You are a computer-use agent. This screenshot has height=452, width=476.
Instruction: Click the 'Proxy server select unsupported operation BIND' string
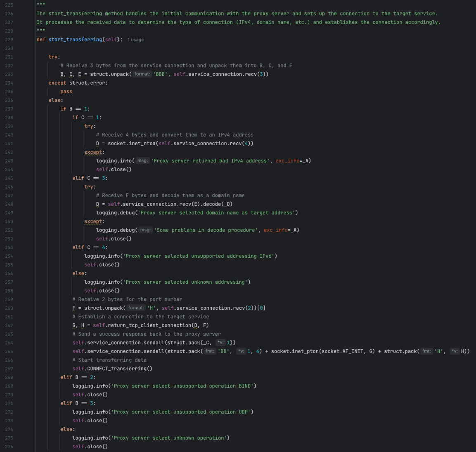click(x=184, y=386)
